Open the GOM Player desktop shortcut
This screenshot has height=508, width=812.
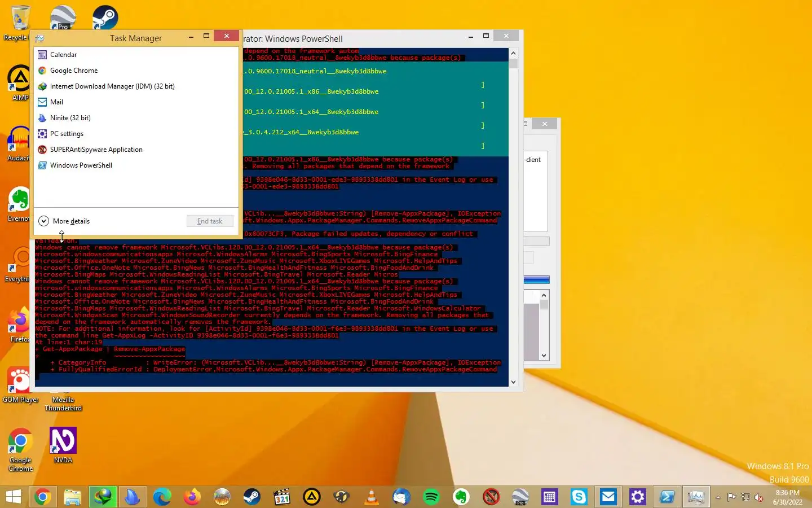pos(20,386)
